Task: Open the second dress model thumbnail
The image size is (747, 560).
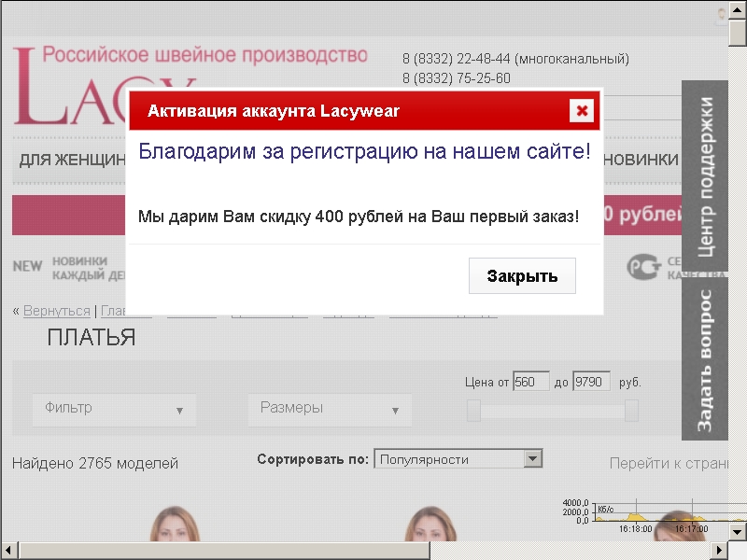Action: click(430, 524)
